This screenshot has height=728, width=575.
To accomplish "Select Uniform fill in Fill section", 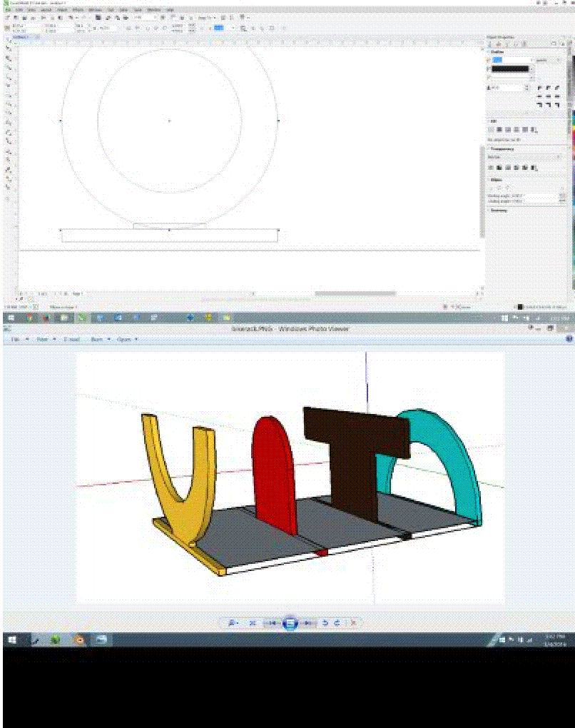I will click(x=500, y=129).
